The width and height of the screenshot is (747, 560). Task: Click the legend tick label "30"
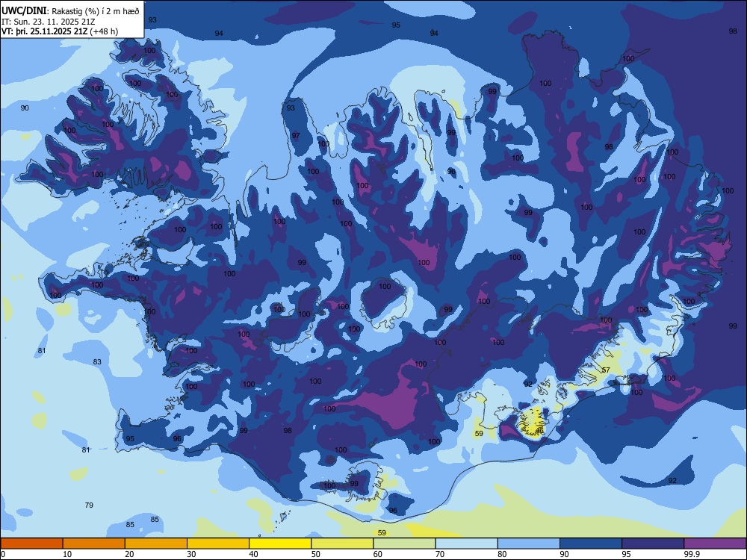[x=191, y=554]
